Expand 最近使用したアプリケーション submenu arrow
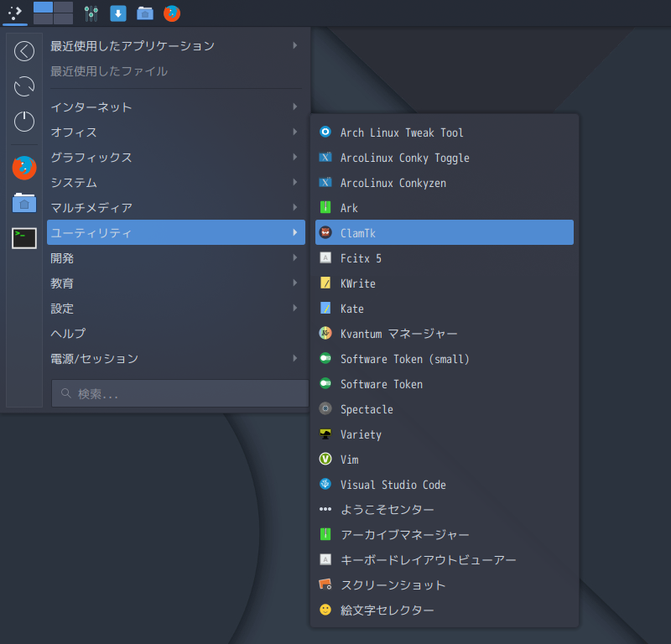Screen dimensions: 671x644 295,45
